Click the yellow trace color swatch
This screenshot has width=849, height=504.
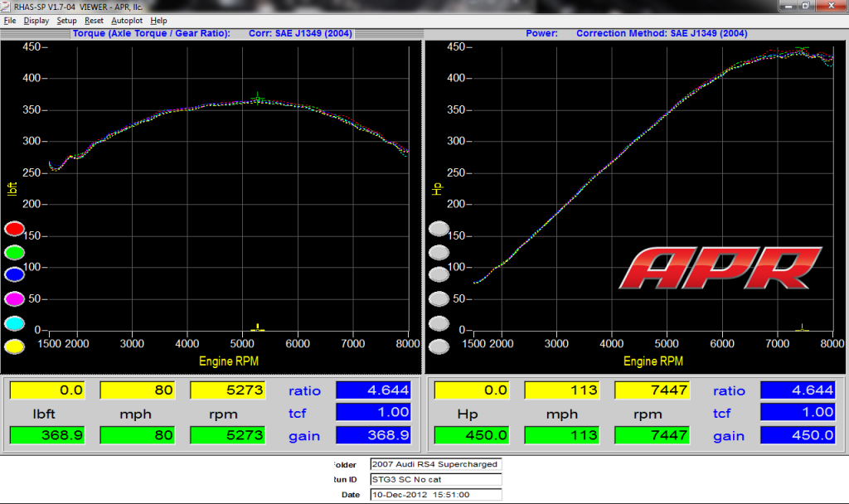pos(12,346)
